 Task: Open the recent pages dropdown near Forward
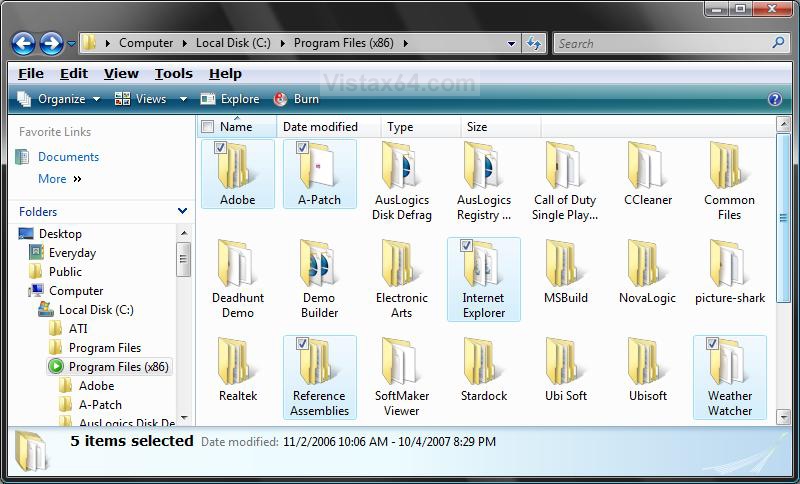click(x=71, y=44)
